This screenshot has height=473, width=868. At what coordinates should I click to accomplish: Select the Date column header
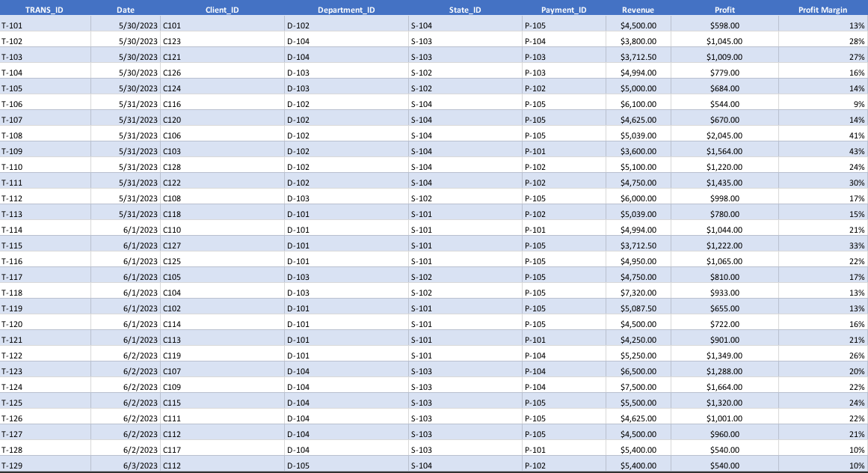pos(126,10)
